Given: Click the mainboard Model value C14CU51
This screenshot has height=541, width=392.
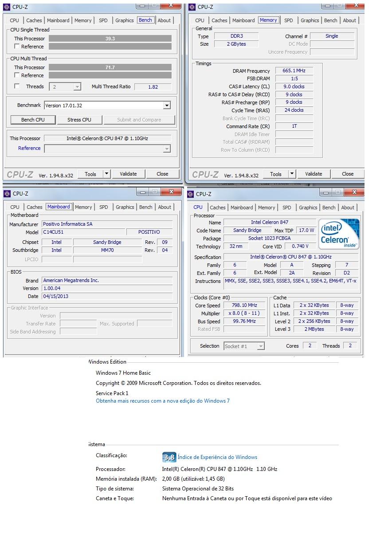Looking at the screenshot, I should [83, 232].
